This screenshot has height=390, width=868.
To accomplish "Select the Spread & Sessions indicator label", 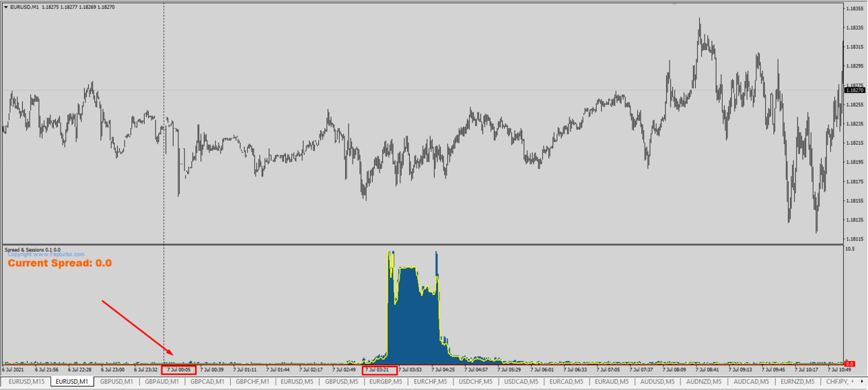I will coord(32,250).
